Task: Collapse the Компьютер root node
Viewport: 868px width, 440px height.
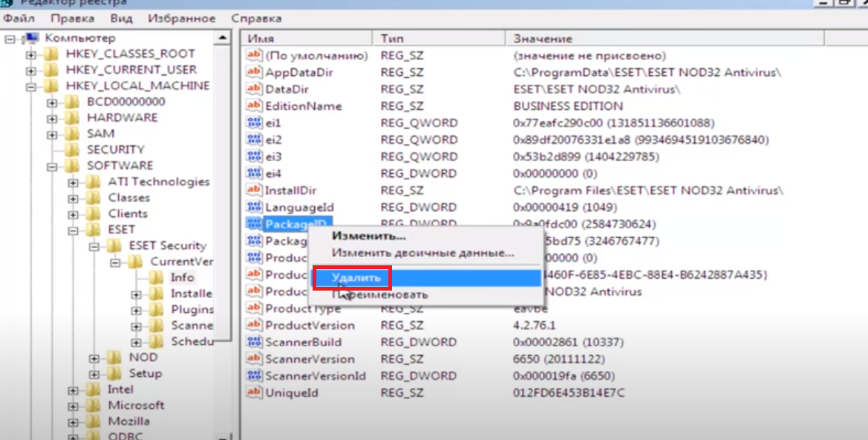Action: coord(10,39)
